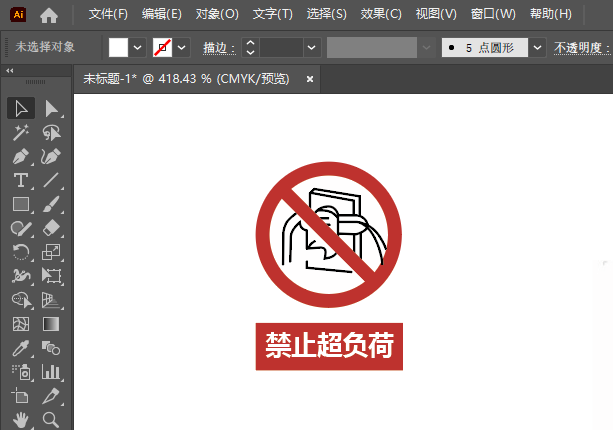Open the 描边 stroke panel link
613x430 pixels.
coord(219,48)
